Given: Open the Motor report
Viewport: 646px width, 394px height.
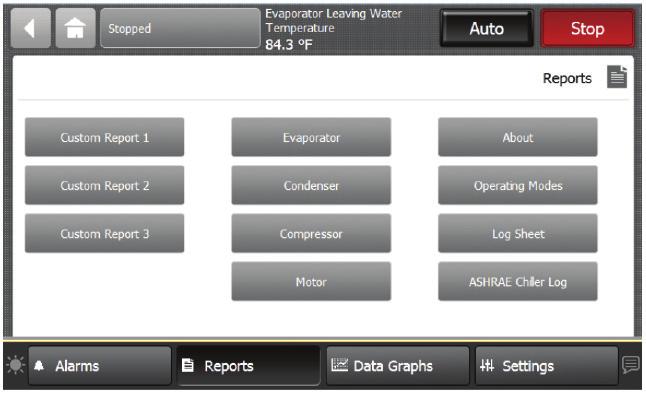Looking at the screenshot, I should 311,281.
